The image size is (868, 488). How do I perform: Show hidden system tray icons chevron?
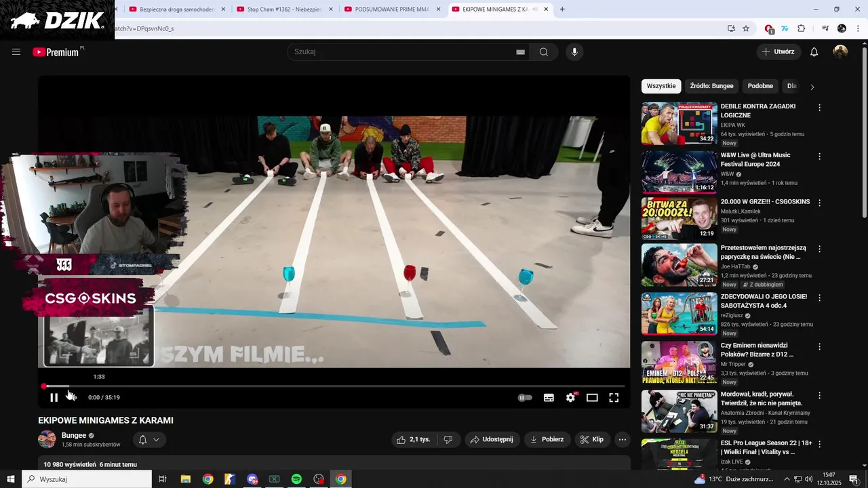click(x=787, y=479)
